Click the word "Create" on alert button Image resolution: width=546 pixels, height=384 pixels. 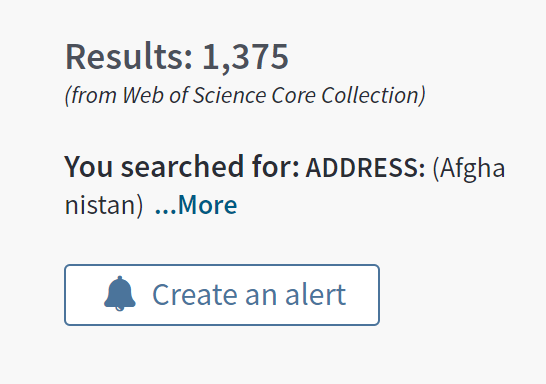point(195,295)
